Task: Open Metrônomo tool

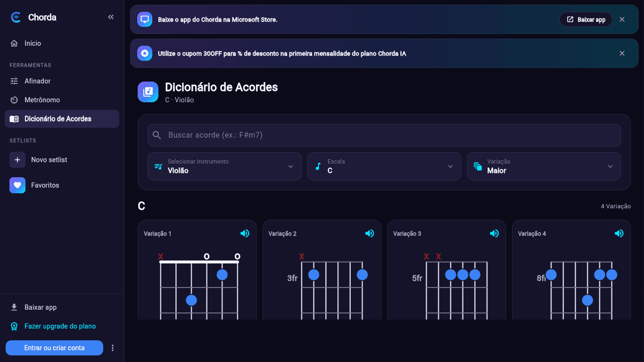Action: tap(62, 100)
